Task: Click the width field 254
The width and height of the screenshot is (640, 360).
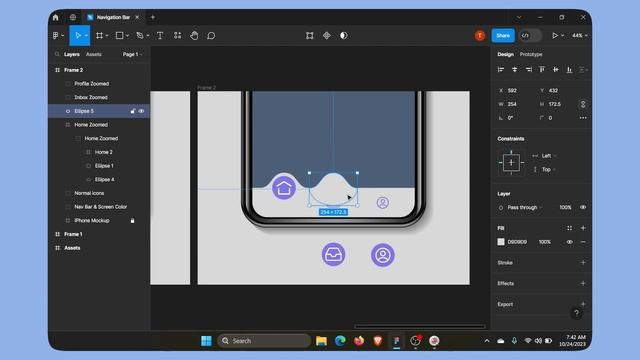Action: pos(516,104)
